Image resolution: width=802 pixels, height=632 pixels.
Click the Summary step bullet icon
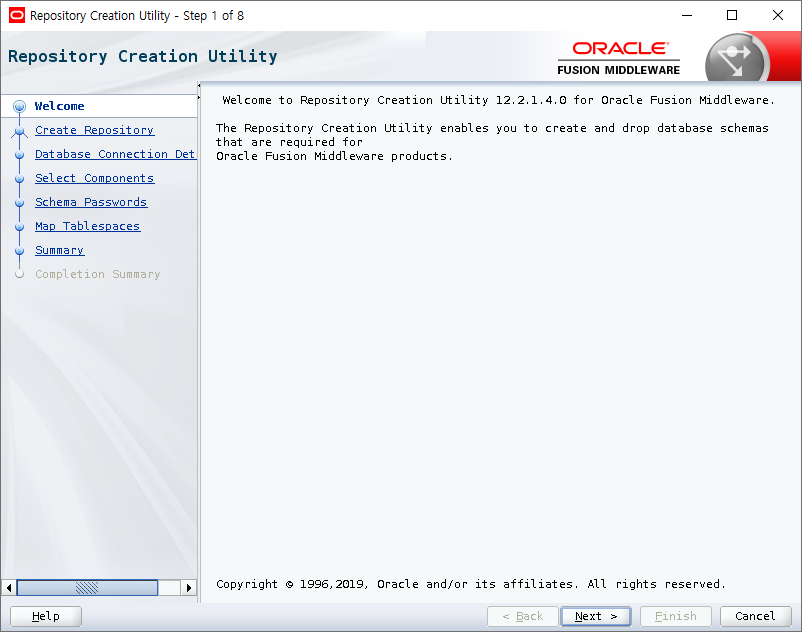coord(19,251)
